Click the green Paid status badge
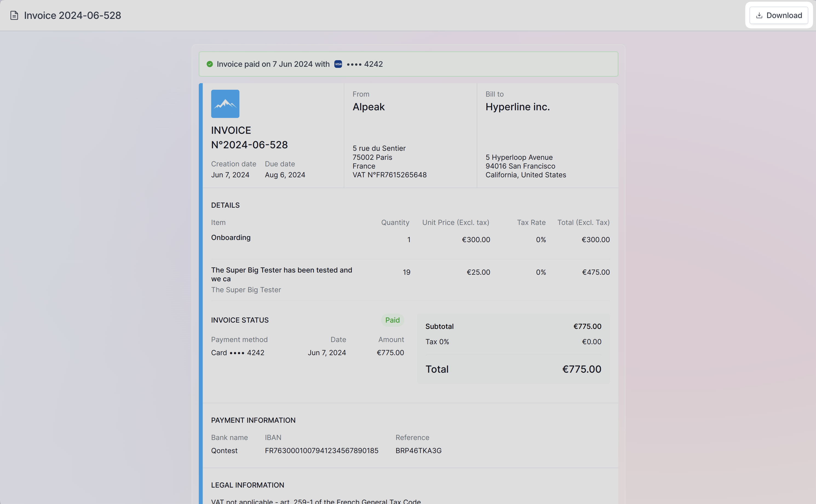Image resolution: width=816 pixels, height=504 pixels. [392, 320]
